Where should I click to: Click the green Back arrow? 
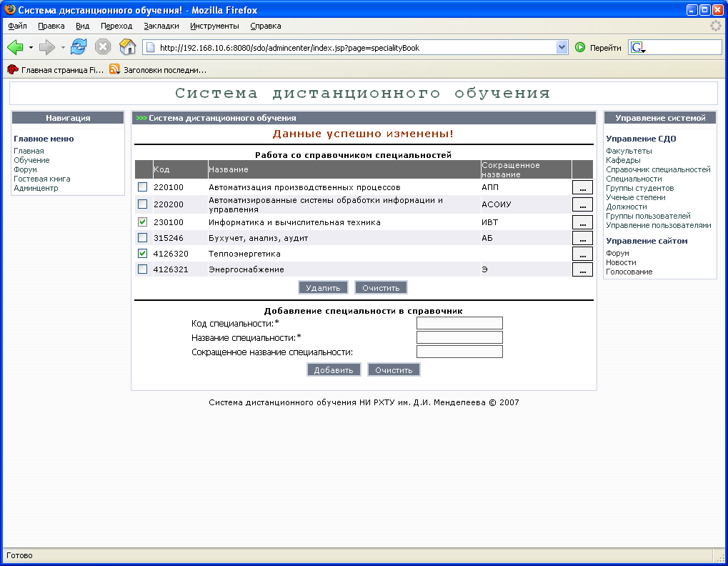click(x=15, y=47)
